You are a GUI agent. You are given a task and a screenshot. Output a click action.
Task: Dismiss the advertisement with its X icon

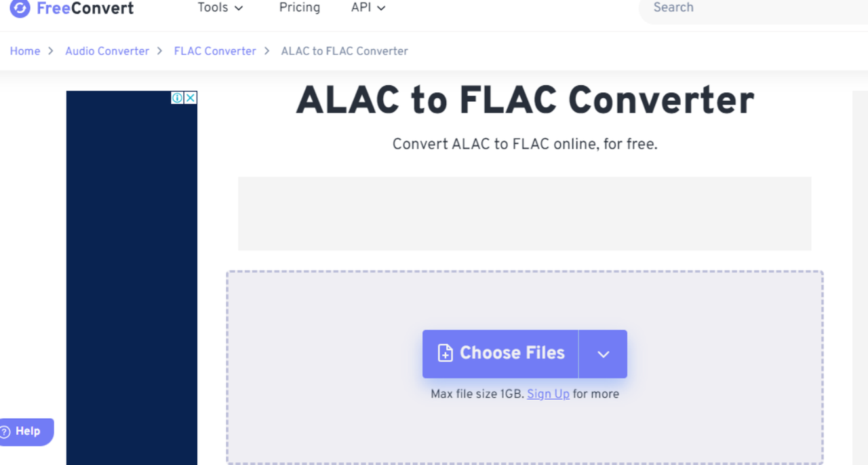pyautogui.click(x=190, y=97)
